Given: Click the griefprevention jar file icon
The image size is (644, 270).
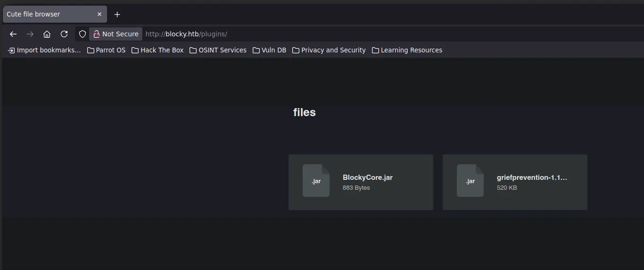Looking at the screenshot, I should click(x=470, y=181).
